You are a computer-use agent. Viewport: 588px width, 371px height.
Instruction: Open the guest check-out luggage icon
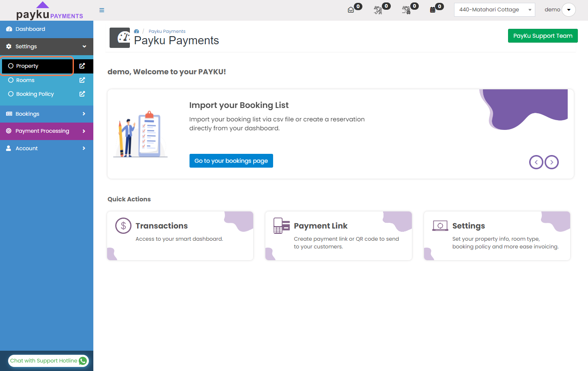point(406,10)
